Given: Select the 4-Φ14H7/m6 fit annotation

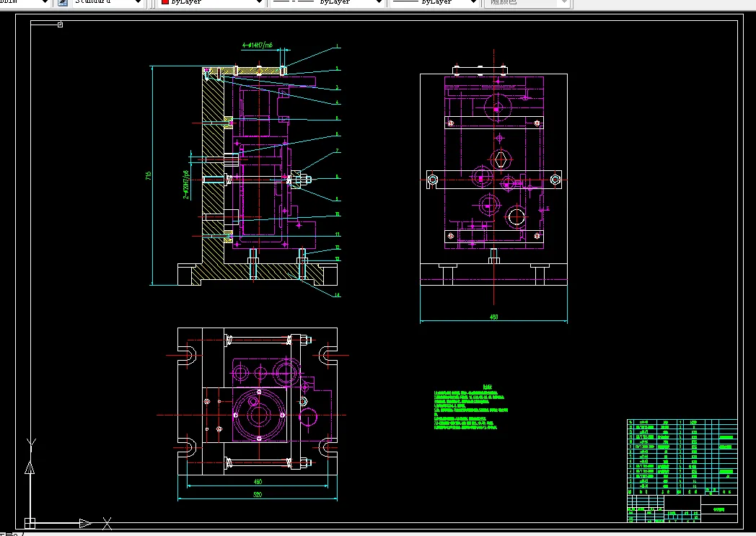Looking at the screenshot, I should [257, 45].
